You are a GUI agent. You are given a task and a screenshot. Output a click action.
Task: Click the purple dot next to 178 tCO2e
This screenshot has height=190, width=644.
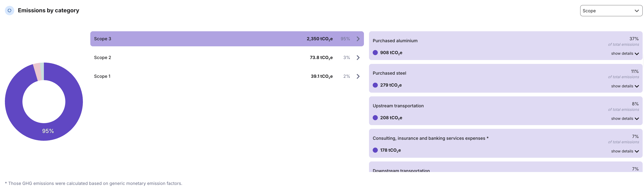[375, 150]
